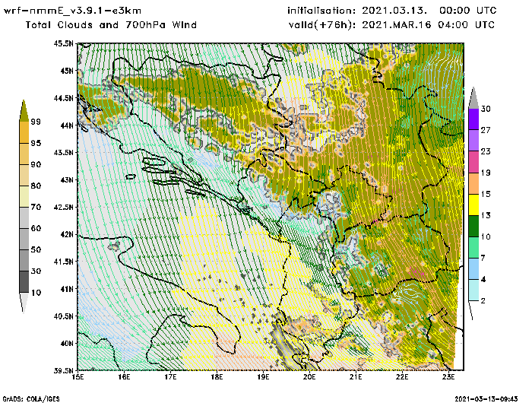
Task: Select the light green wind swatch between 7 and 10
Action: [x=473, y=248]
